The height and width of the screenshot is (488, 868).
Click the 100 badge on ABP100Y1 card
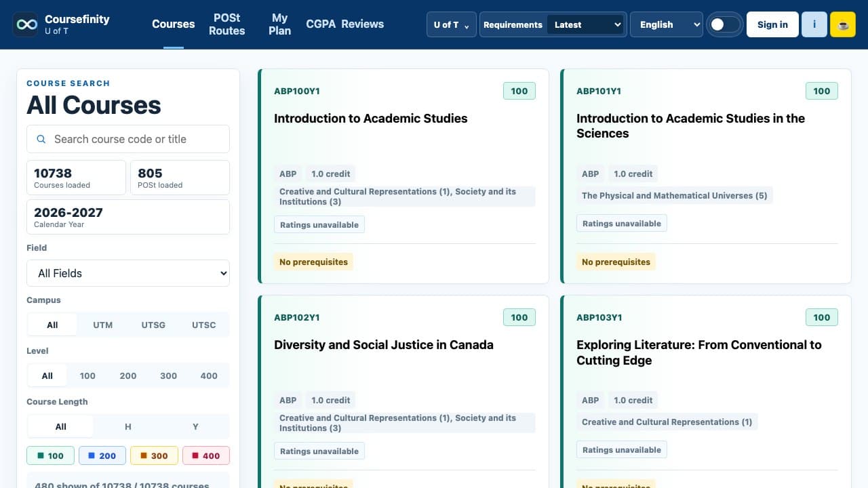tap(519, 91)
